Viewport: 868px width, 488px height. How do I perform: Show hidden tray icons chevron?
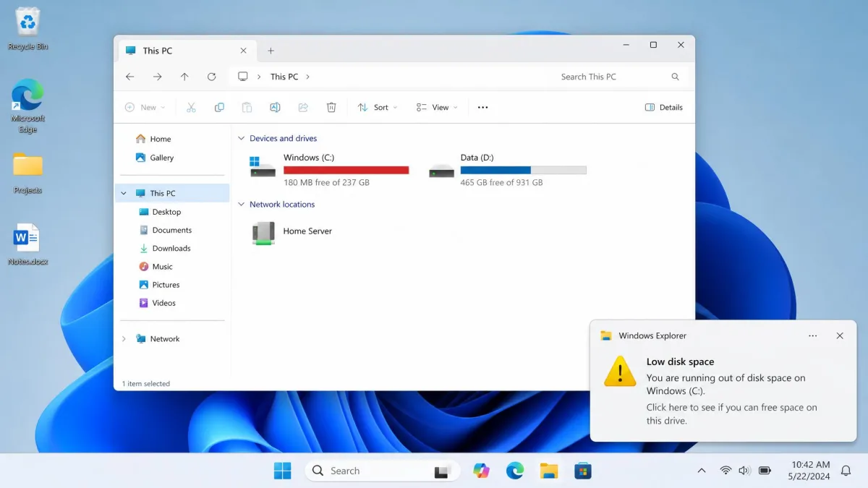pos(701,471)
